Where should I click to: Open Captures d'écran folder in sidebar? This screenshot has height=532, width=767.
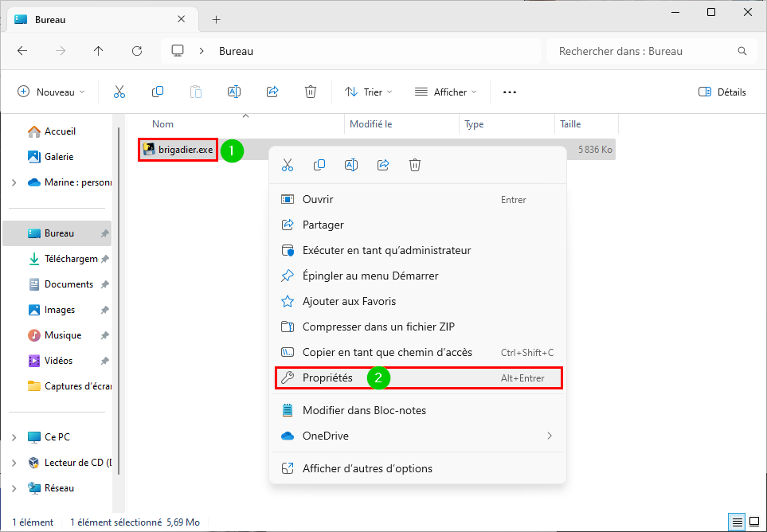pos(57,386)
